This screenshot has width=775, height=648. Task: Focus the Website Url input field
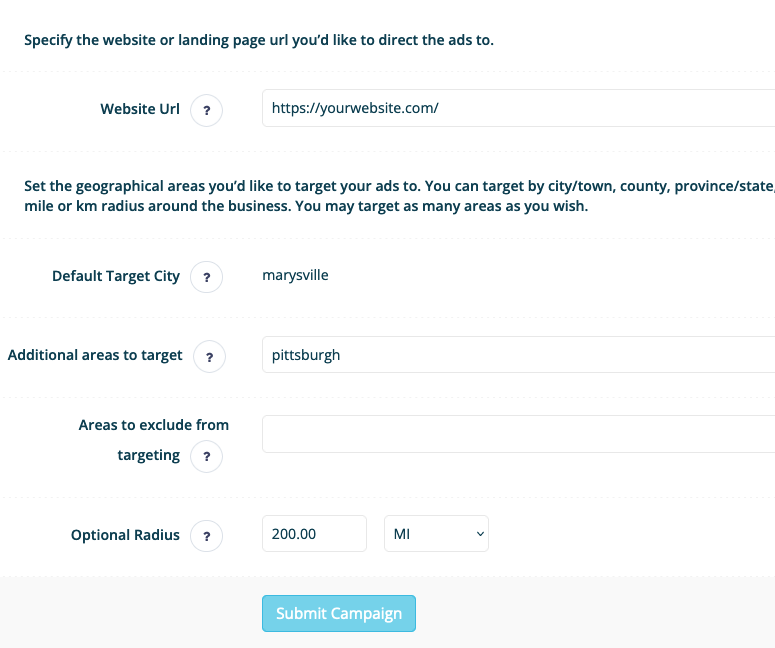click(518, 108)
